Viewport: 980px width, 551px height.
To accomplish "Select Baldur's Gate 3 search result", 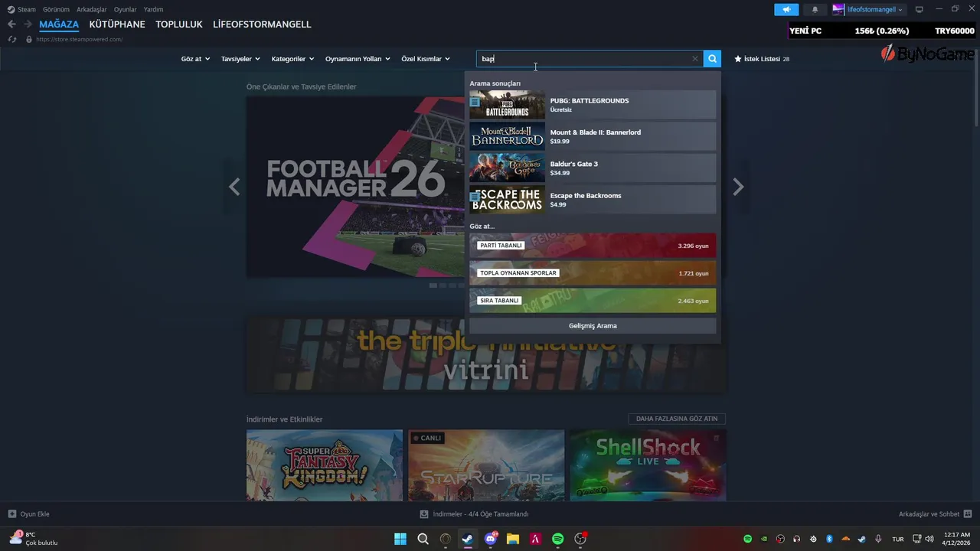I will click(x=593, y=168).
